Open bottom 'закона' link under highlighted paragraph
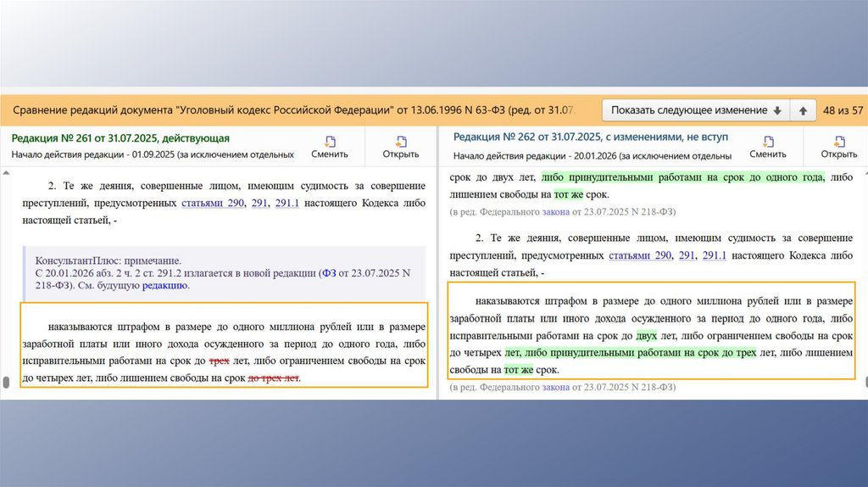Screen dimensions: 868x487 point(556,387)
